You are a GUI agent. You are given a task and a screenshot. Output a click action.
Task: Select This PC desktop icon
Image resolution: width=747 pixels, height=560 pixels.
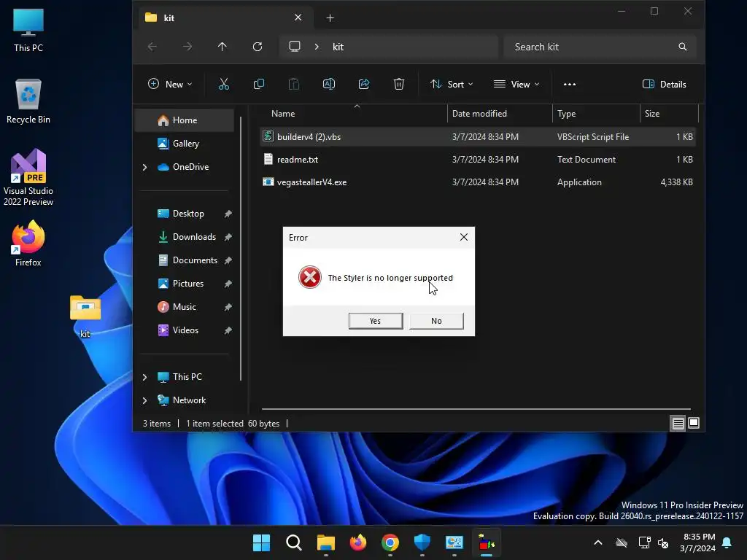tap(28, 30)
